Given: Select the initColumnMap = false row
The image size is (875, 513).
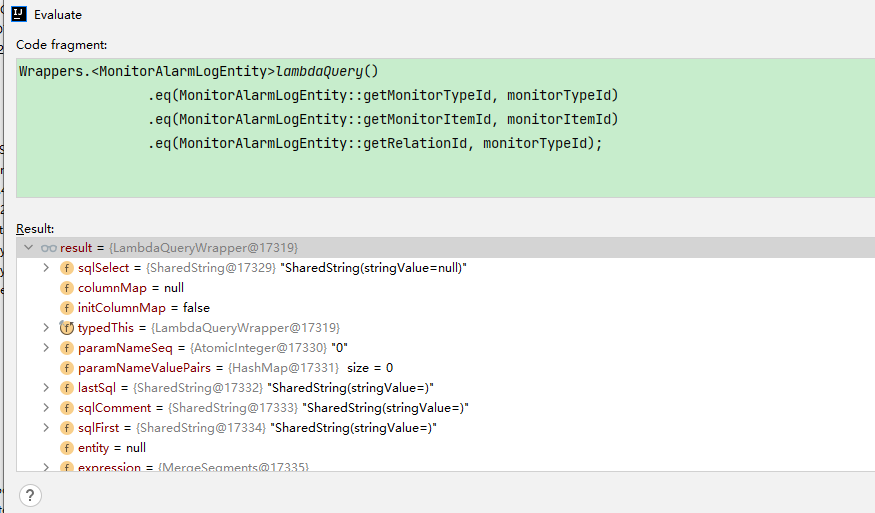Looking at the screenshot, I should (445, 308).
